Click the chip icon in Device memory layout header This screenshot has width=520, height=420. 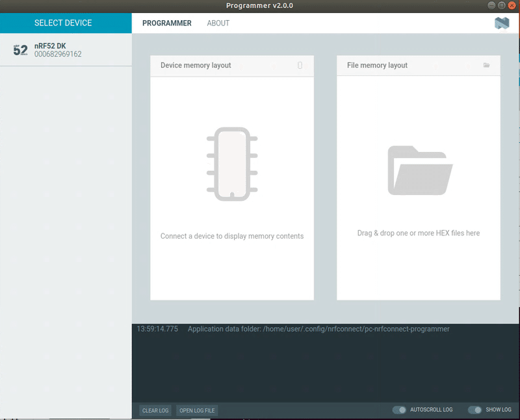pos(300,66)
